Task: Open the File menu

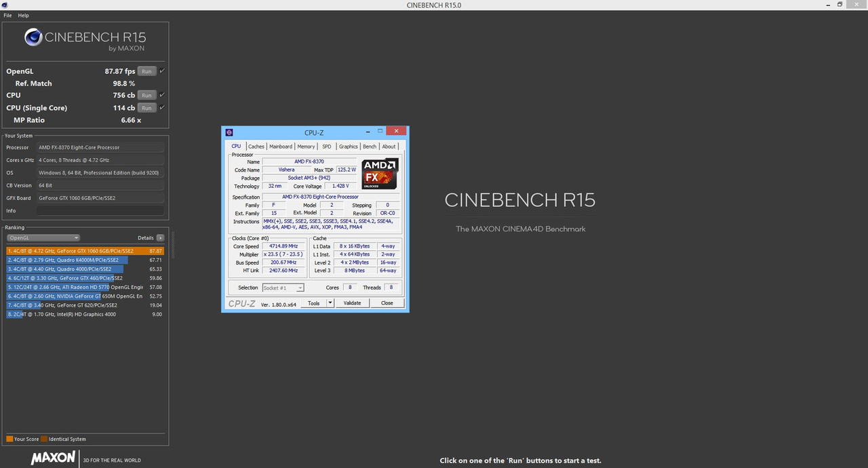Action: [x=7, y=15]
